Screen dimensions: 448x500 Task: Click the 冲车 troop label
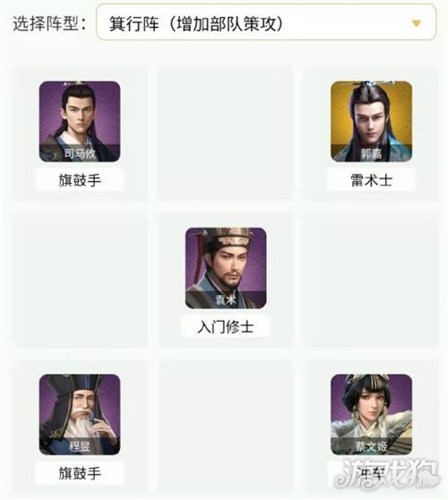click(370, 473)
